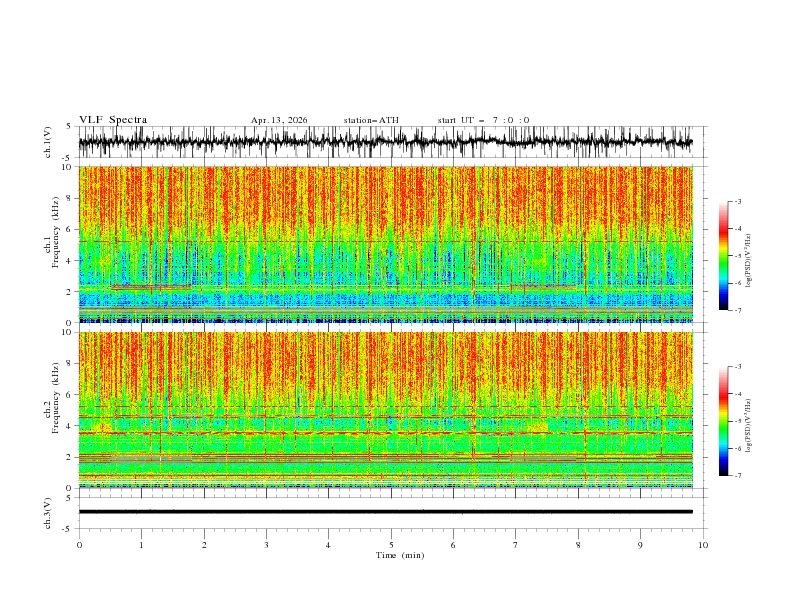Viewport: 792px width, 612px height.
Task: Click the "VLF Spectra" plot title
Action: 113,120
